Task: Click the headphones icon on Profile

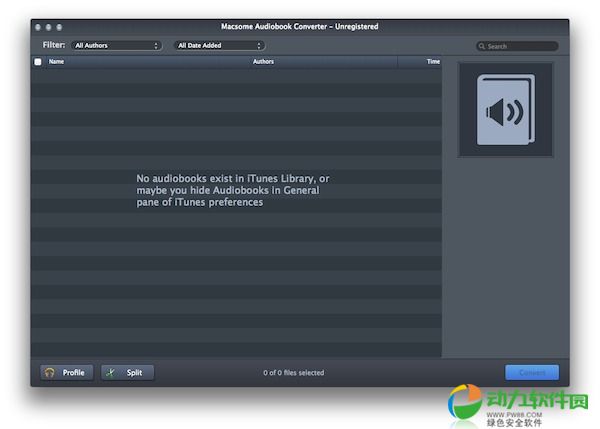Action: [49, 373]
